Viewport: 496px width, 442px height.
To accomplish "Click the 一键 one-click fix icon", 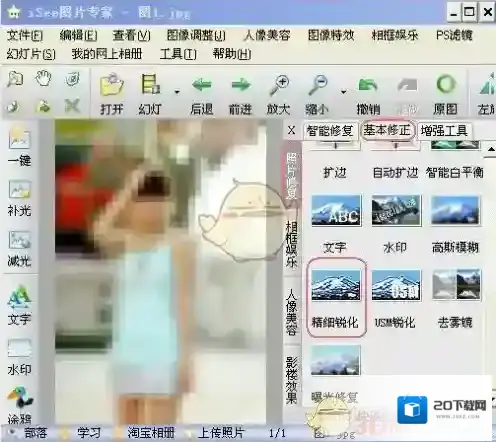I will point(19,139).
